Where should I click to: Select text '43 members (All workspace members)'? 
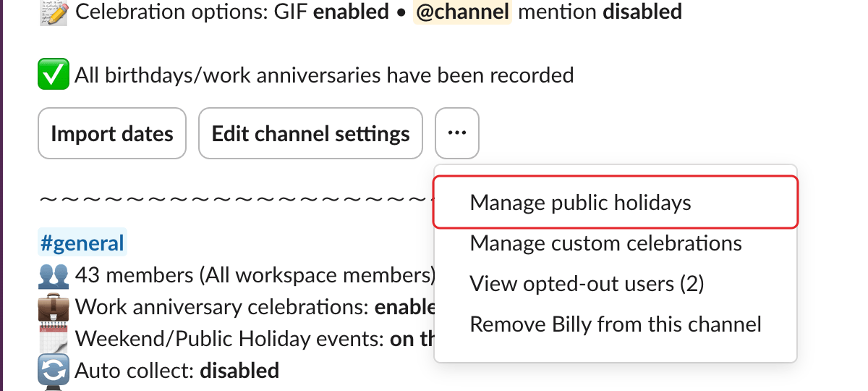tap(255, 276)
